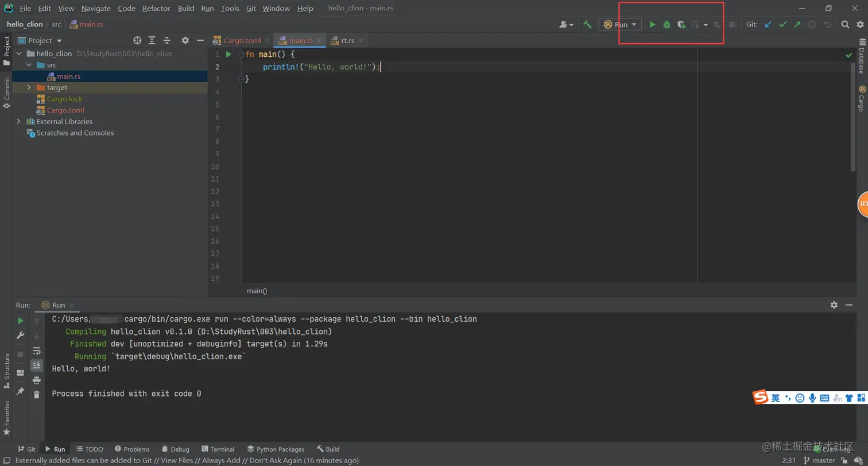Click the editor vertical scrollbar
Image resolution: width=868 pixels, height=466 pixels.
click(853, 117)
